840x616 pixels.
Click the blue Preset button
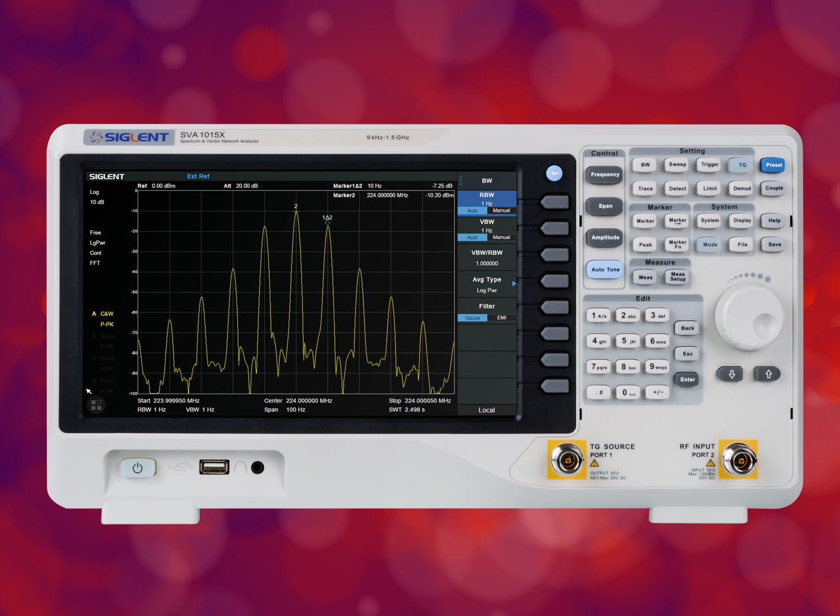pyautogui.click(x=774, y=165)
